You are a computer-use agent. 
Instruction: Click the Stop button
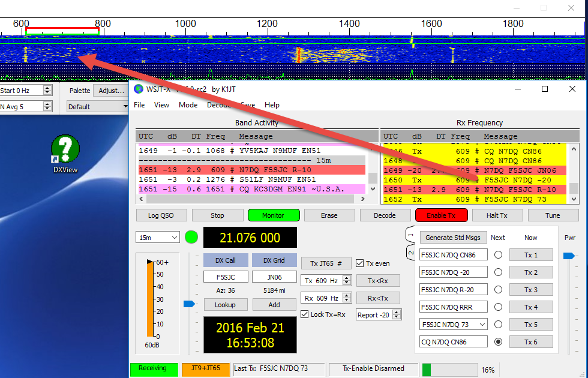217,215
